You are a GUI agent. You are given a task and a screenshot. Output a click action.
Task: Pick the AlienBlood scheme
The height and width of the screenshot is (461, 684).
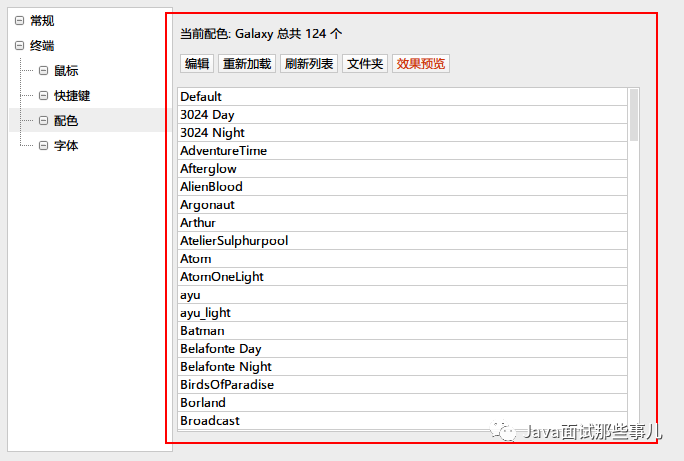[403, 186]
